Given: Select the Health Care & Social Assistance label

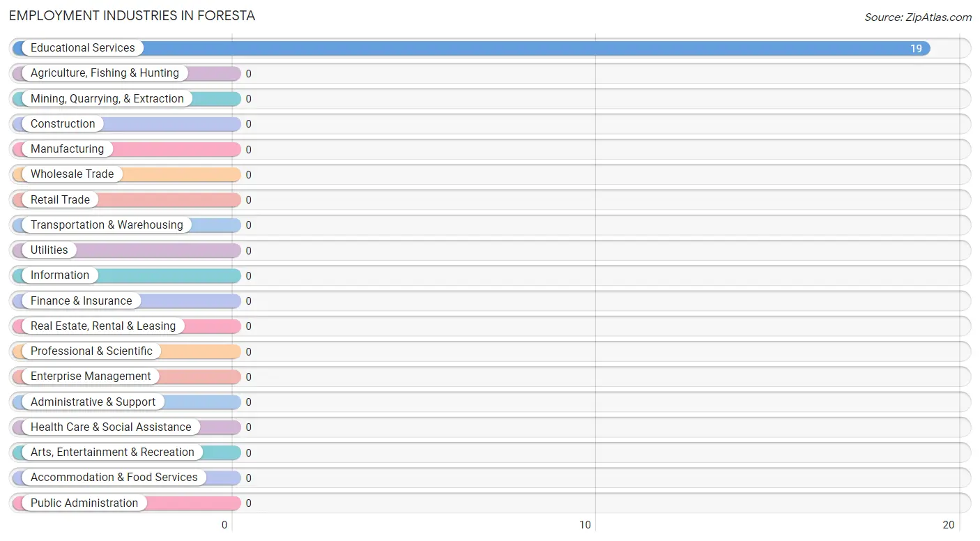Looking at the screenshot, I should (x=111, y=427).
